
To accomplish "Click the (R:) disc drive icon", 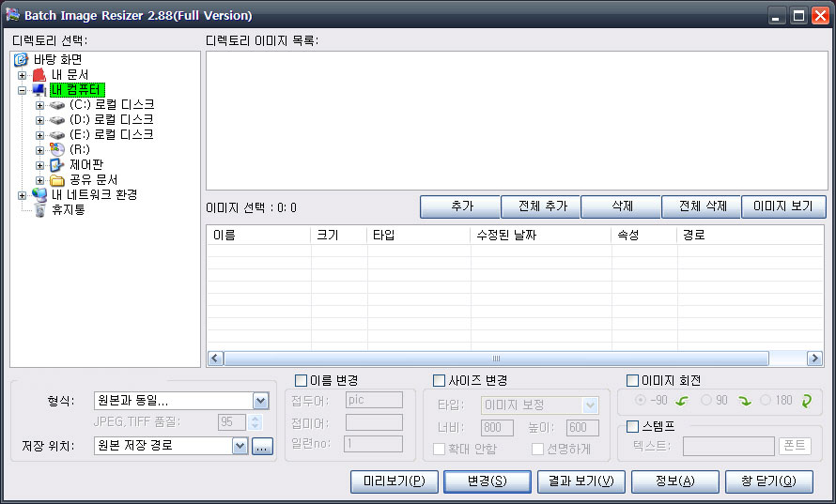I will tap(57, 150).
